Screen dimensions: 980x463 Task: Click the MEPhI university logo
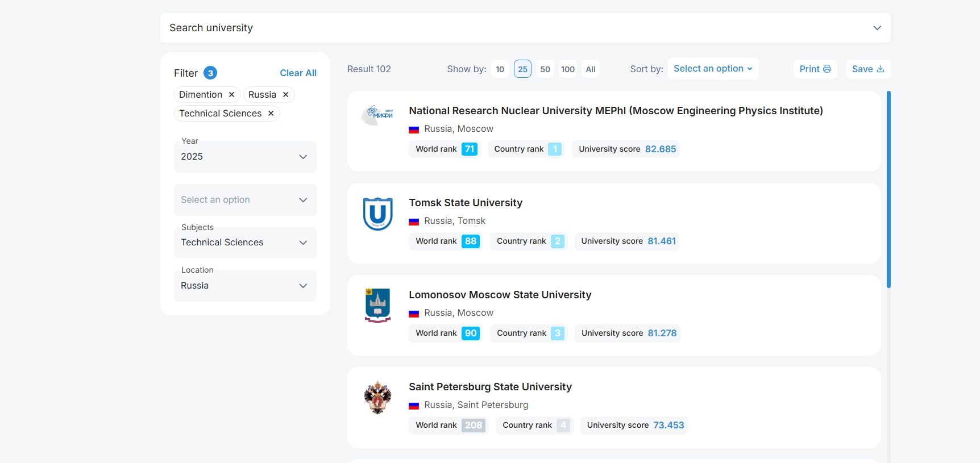377,115
